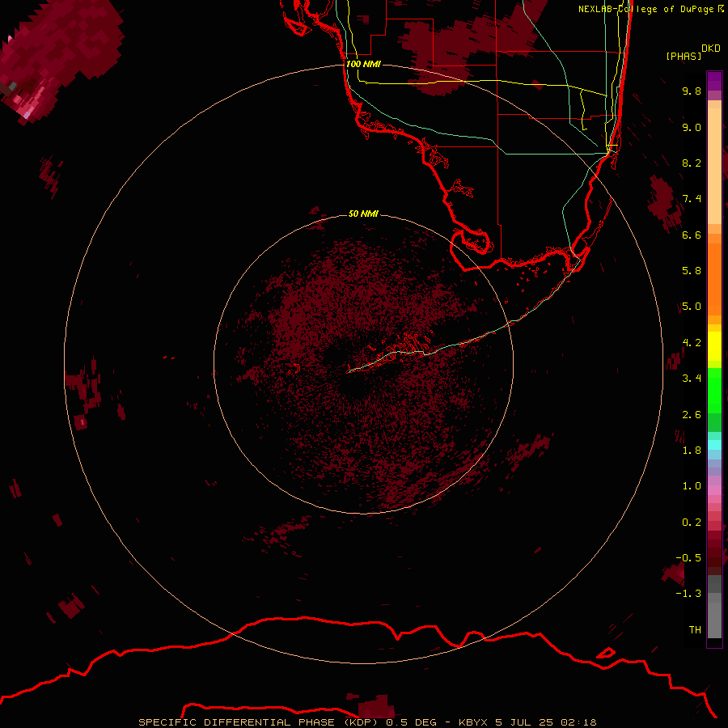Click the 6.6 scale value
Screen dimensions: 728x728
click(x=692, y=235)
